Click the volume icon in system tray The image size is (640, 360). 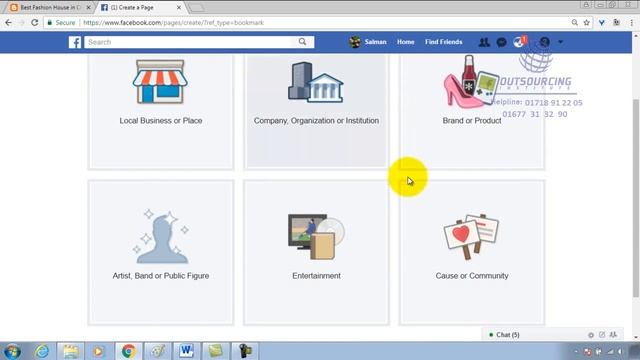click(x=620, y=352)
